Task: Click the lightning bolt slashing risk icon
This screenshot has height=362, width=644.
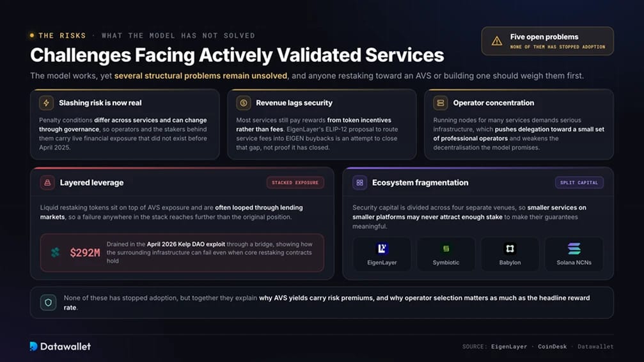Action: (x=47, y=103)
